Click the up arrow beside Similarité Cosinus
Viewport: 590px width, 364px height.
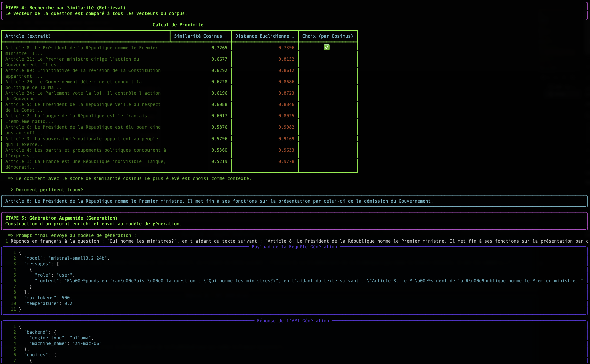(226, 36)
